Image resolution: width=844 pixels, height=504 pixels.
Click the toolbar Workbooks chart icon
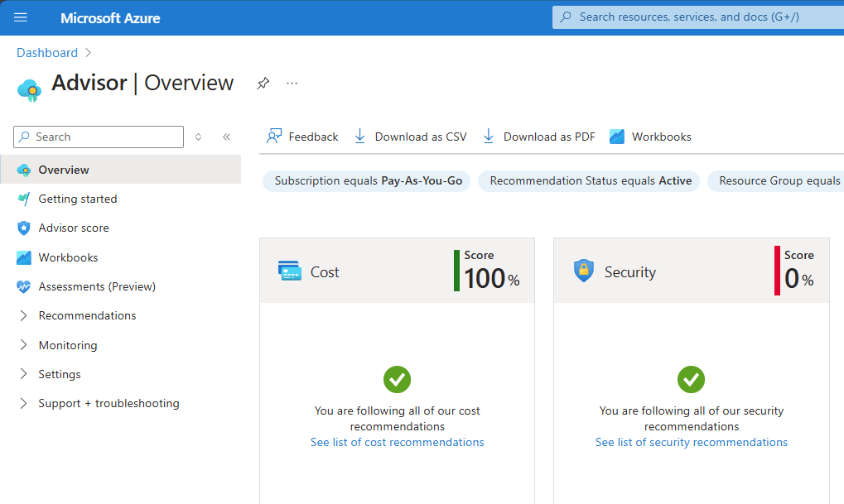tap(617, 137)
